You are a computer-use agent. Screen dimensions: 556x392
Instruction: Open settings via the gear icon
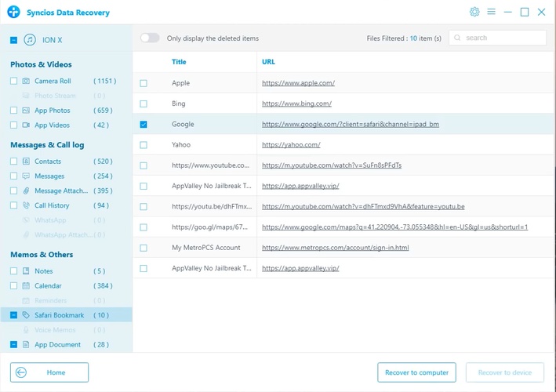[x=474, y=12]
